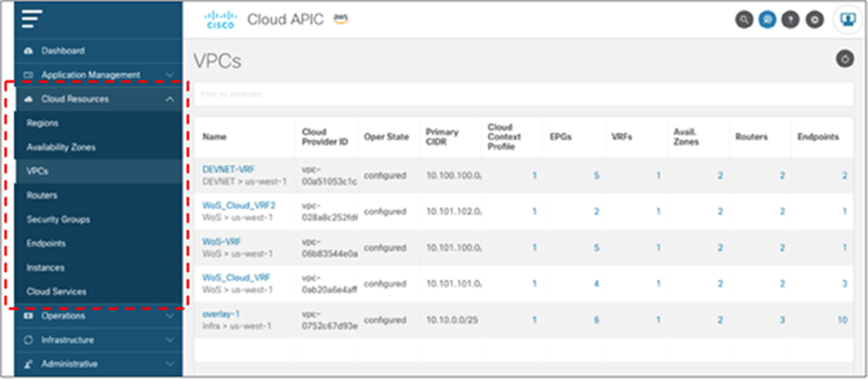The width and height of the screenshot is (868, 379).
Task: Open the user profile icon
Action: [847, 20]
